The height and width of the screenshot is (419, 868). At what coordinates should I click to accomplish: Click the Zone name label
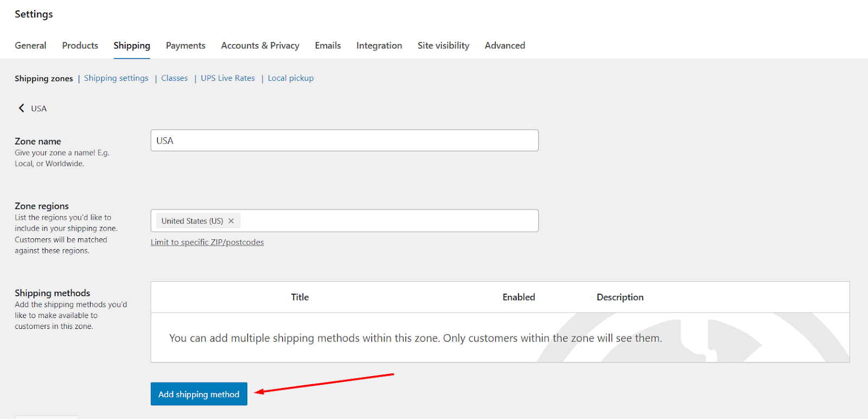[38, 141]
